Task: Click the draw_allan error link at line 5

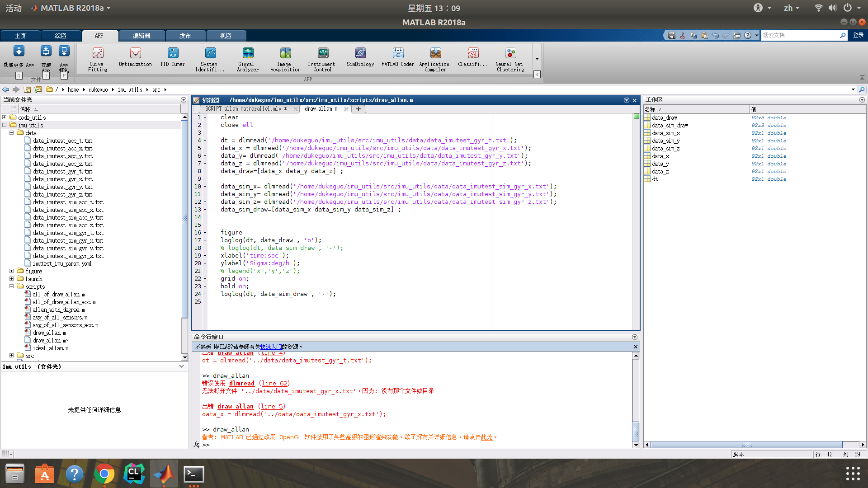Action: coord(235,407)
